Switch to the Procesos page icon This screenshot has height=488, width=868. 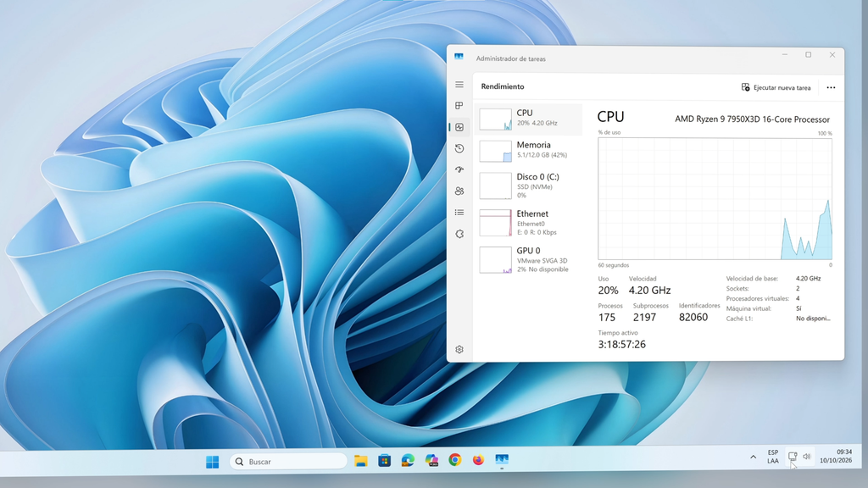tap(459, 106)
